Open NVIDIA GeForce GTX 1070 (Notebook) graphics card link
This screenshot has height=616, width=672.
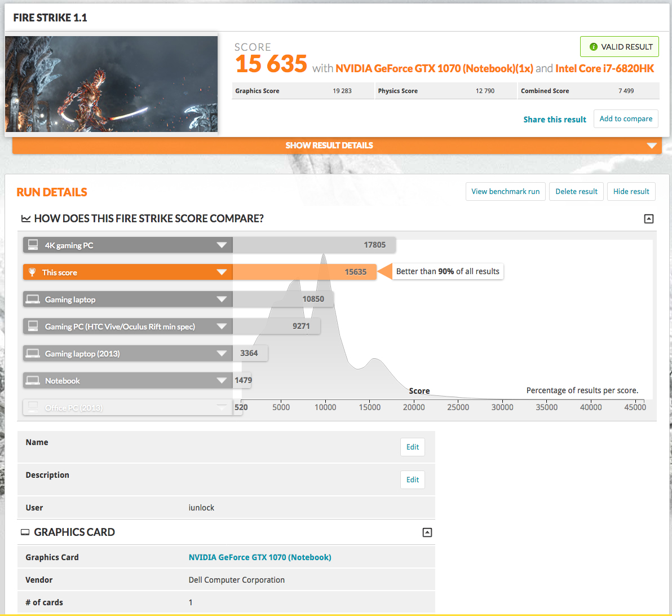pyautogui.click(x=260, y=557)
